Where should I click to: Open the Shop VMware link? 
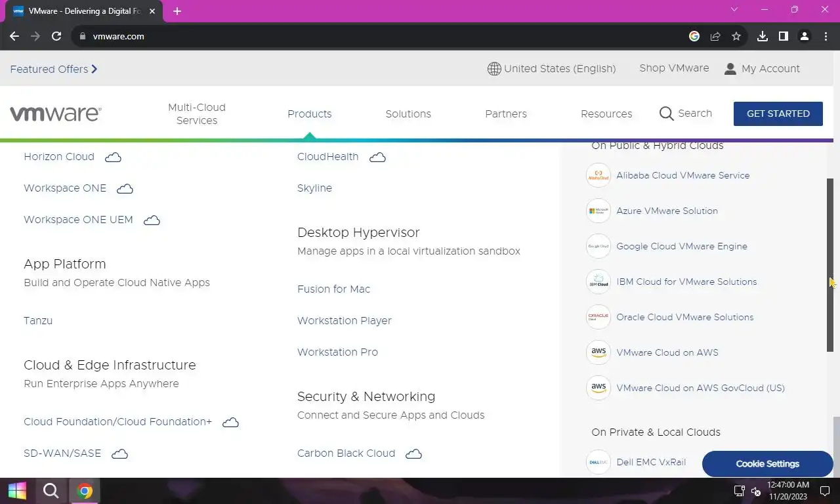coord(674,68)
